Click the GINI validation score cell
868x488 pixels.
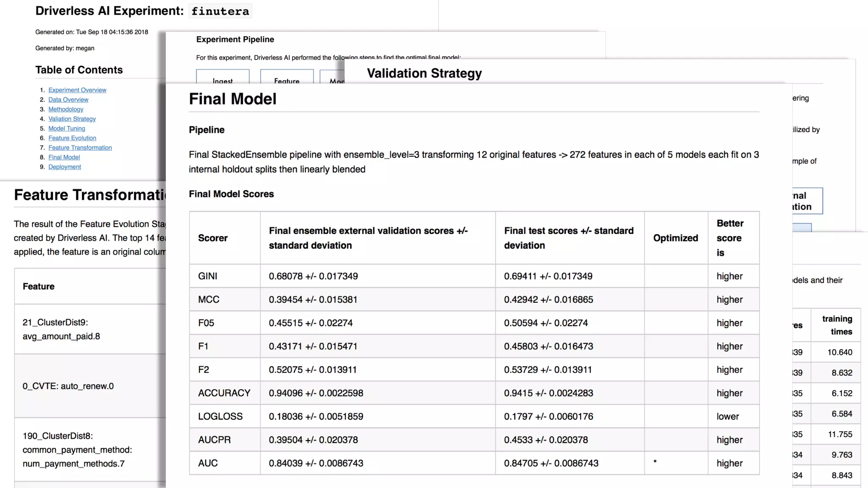coord(313,276)
